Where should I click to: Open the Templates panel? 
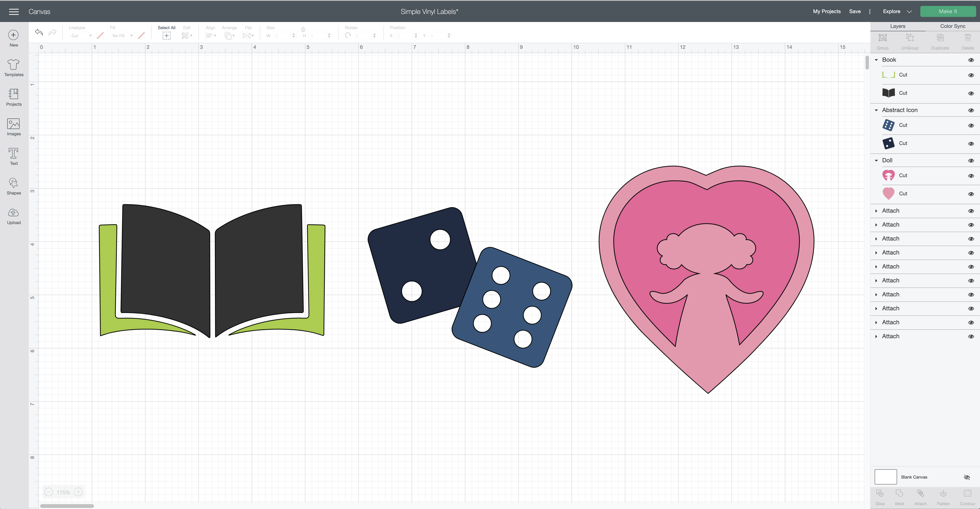(x=14, y=68)
